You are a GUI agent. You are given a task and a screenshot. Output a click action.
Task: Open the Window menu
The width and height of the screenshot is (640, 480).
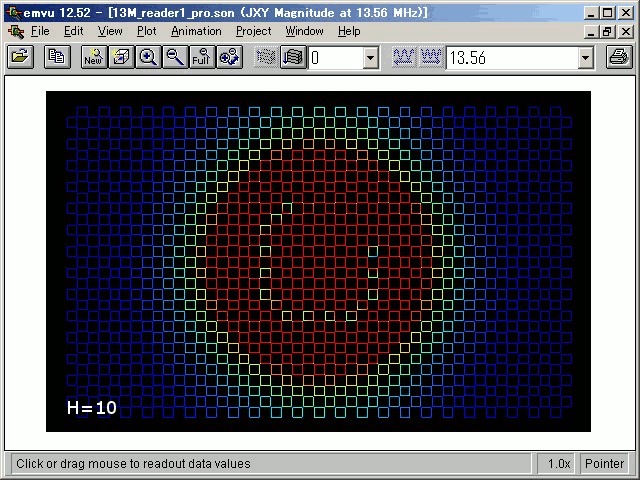tap(304, 31)
